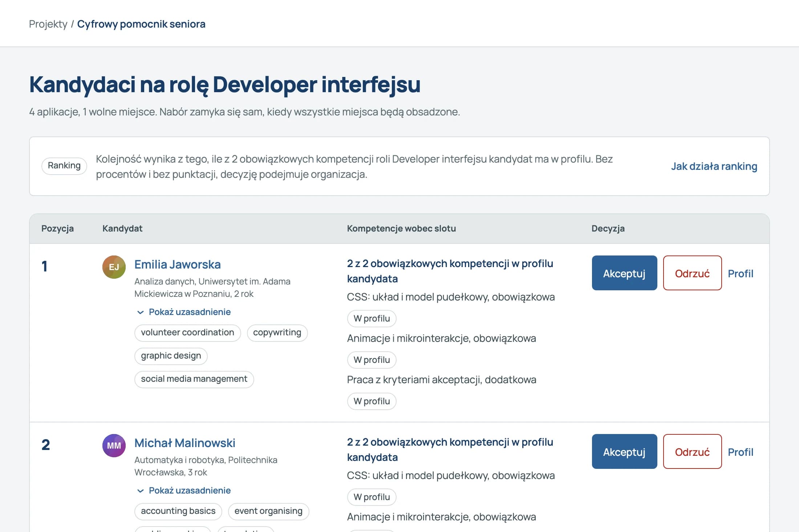This screenshot has width=799, height=532.
Task: Click position number 1 in the table
Action: tap(44, 266)
